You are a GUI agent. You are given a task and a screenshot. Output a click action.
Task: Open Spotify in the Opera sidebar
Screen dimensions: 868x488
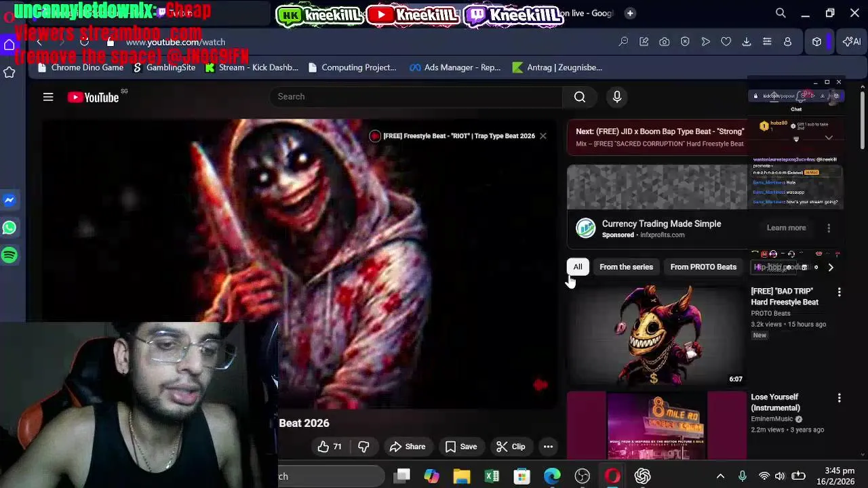pyautogui.click(x=9, y=256)
